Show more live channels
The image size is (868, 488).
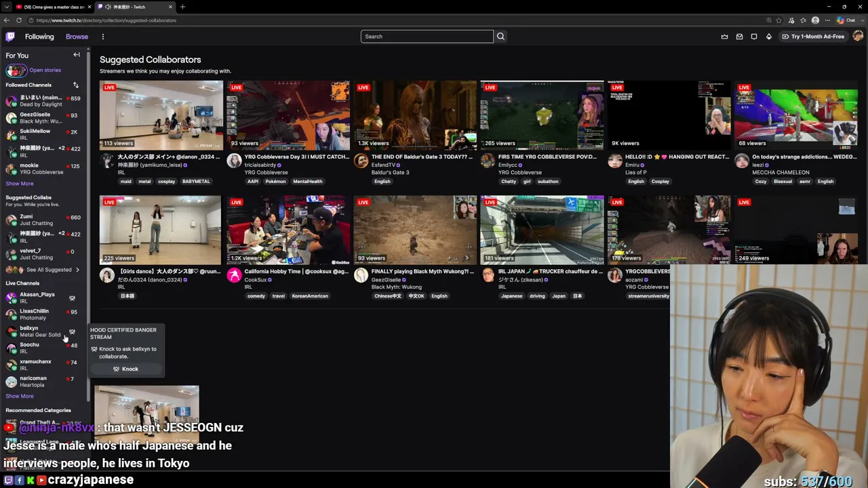click(x=20, y=396)
